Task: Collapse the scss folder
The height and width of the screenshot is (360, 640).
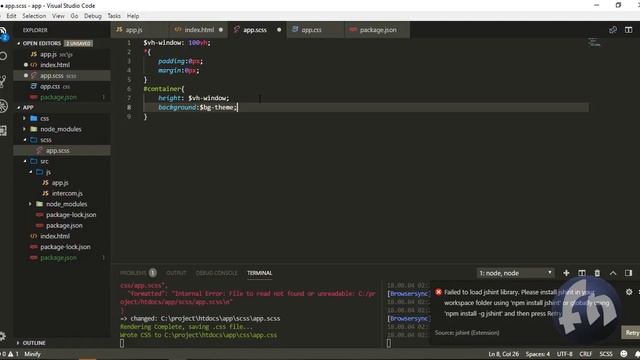Action: click(x=24, y=140)
